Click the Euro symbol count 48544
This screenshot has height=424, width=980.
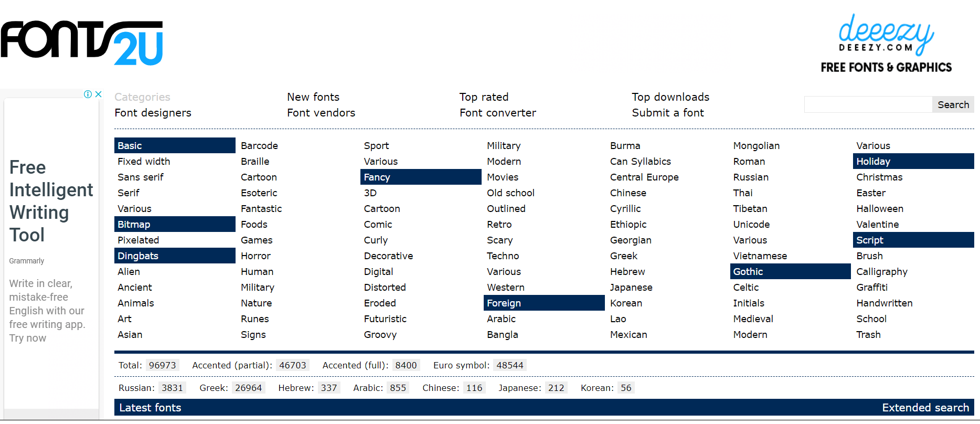click(509, 365)
